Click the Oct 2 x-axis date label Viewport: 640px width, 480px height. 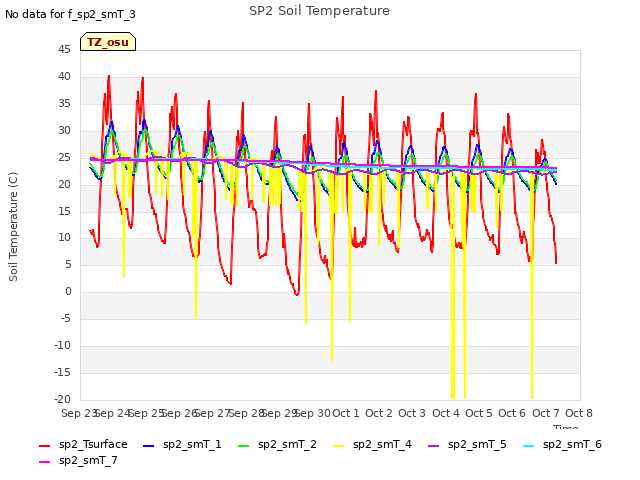click(x=379, y=413)
